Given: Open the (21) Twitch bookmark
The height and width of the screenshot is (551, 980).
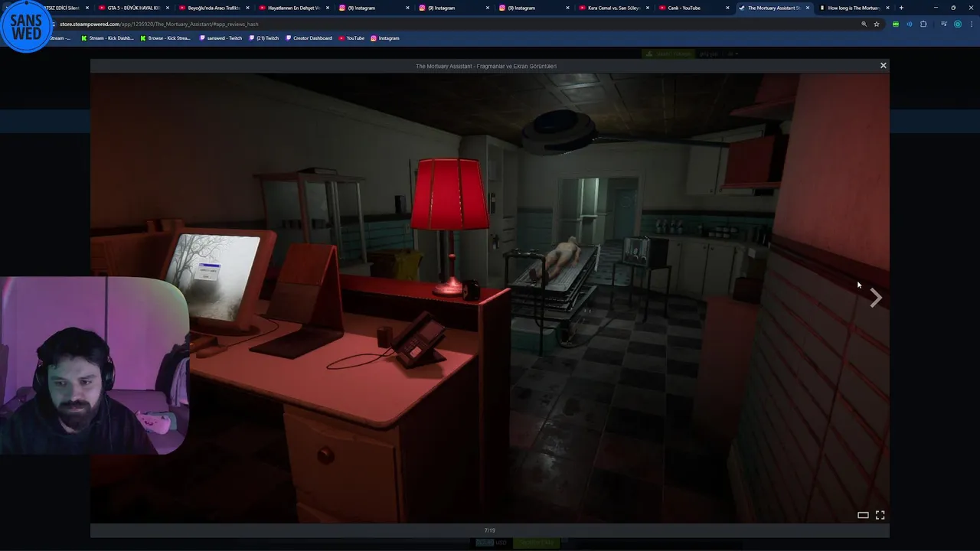Looking at the screenshot, I should pos(264,37).
